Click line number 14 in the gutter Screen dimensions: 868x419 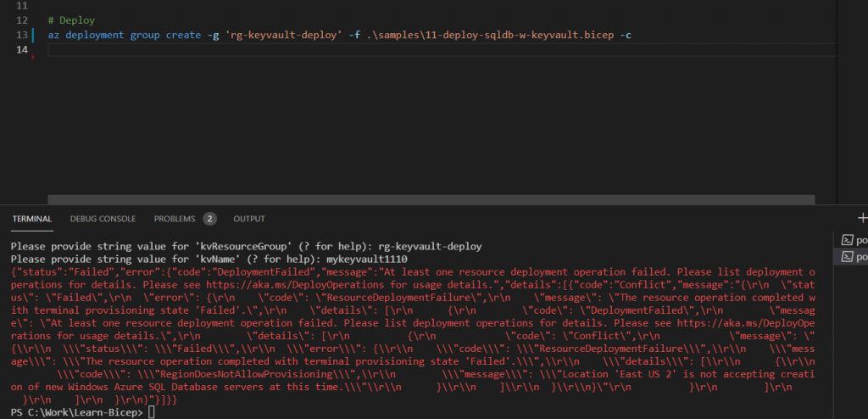coord(21,50)
